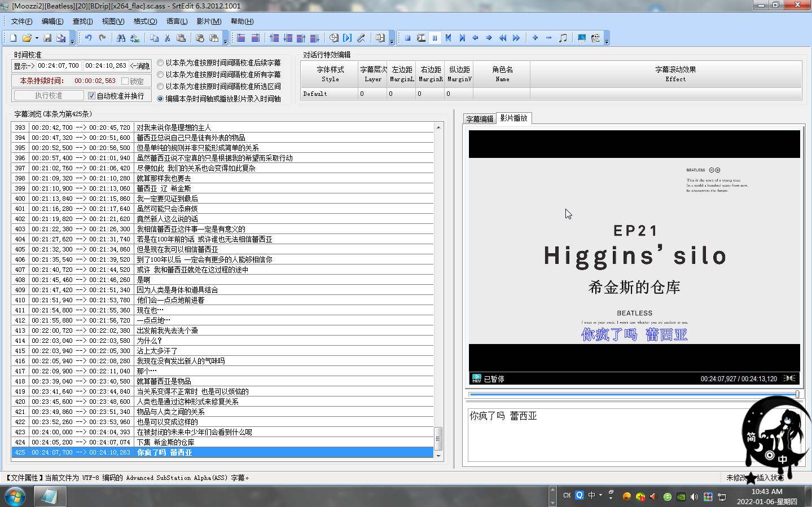Open the dropdown arrow beside open folder
The width and height of the screenshot is (812, 507).
[37, 38]
